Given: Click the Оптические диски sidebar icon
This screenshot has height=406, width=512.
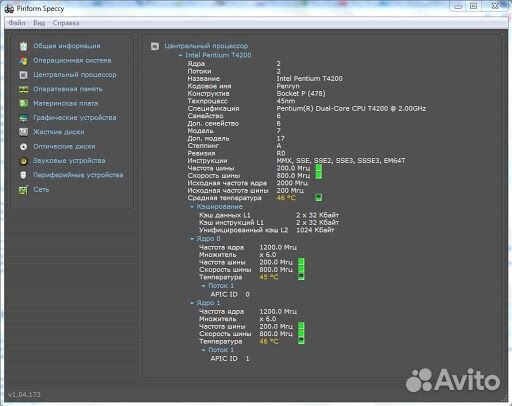Looking at the screenshot, I should click(x=23, y=147).
